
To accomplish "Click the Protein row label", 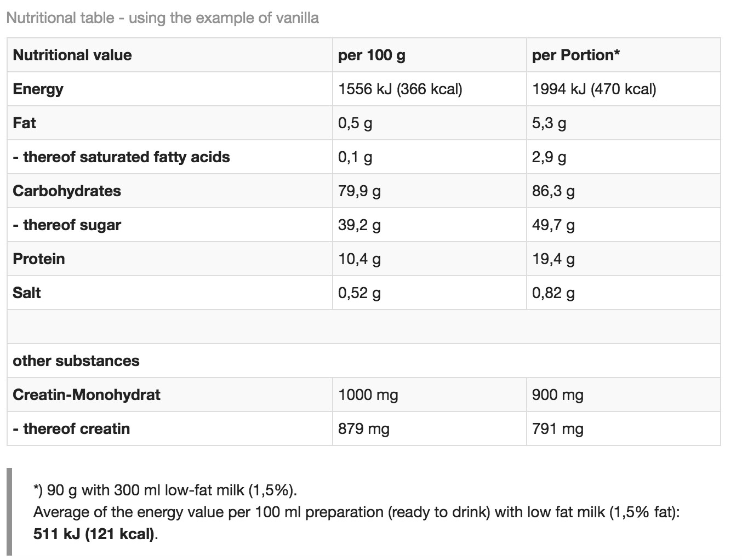I will [x=39, y=259].
